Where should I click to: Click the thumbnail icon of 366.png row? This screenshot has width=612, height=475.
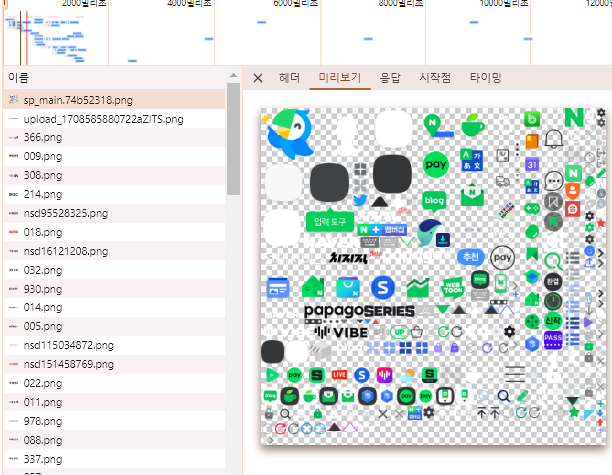point(13,138)
